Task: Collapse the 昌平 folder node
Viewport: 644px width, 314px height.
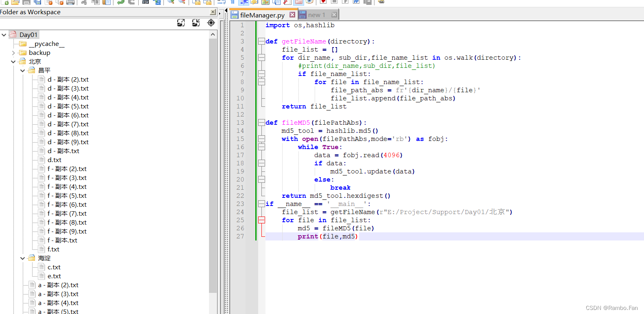Action: [23, 70]
